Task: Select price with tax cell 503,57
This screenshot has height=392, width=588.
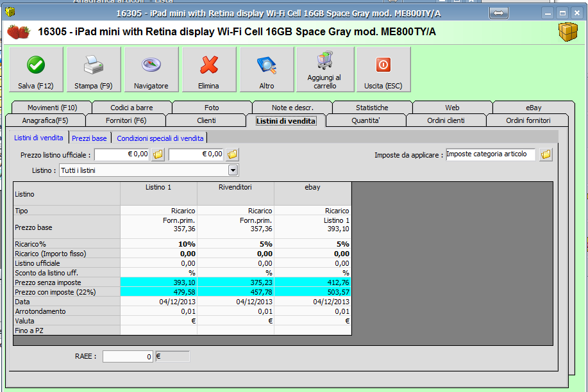Action: click(313, 292)
